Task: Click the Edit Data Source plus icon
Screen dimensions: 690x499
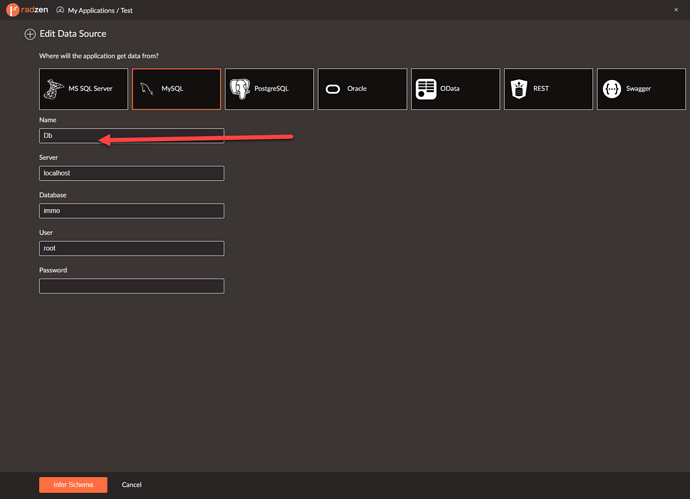Action: coord(30,34)
